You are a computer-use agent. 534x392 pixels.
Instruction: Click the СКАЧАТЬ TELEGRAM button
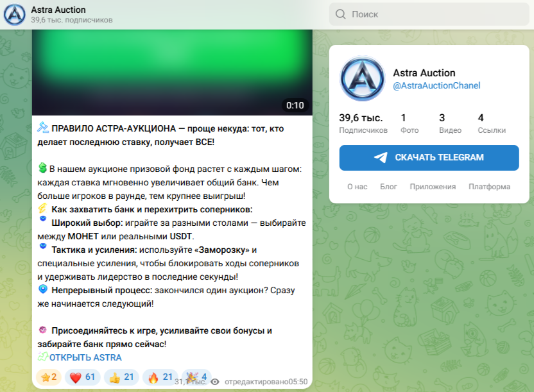[x=429, y=158]
